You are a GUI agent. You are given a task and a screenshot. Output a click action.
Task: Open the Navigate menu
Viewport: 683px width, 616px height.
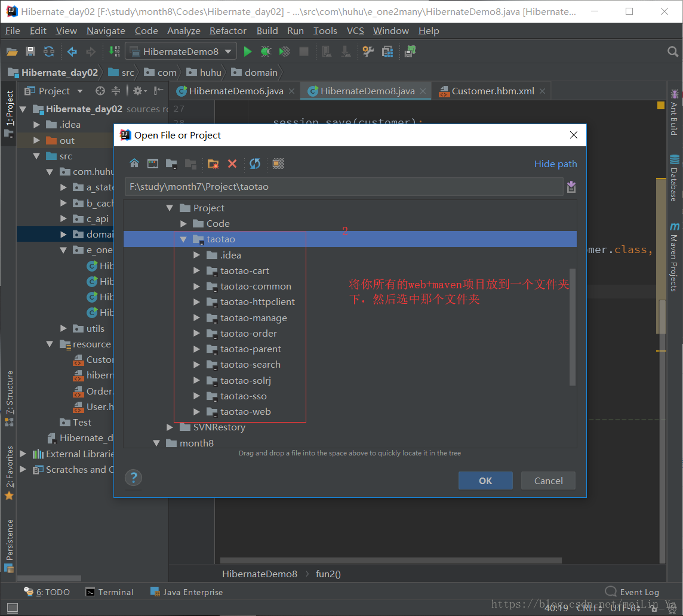(106, 31)
